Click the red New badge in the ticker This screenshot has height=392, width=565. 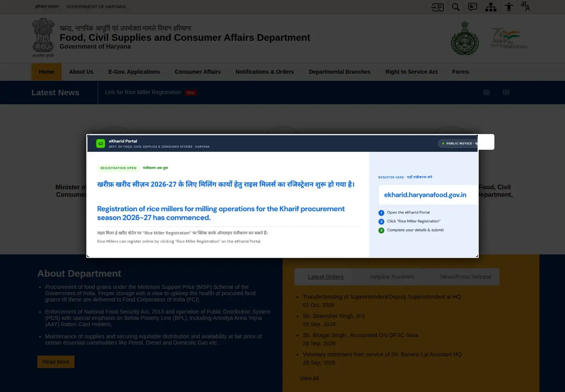tap(191, 93)
